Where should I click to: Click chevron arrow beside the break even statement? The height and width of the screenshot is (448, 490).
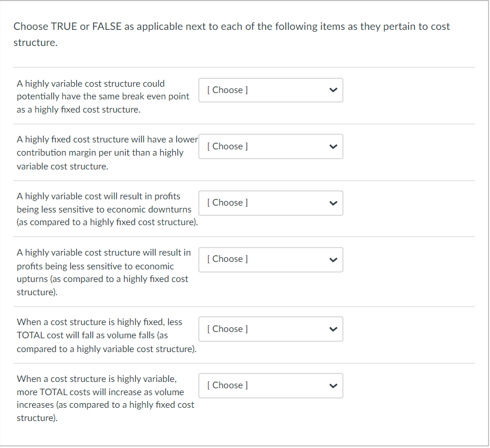click(x=331, y=90)
